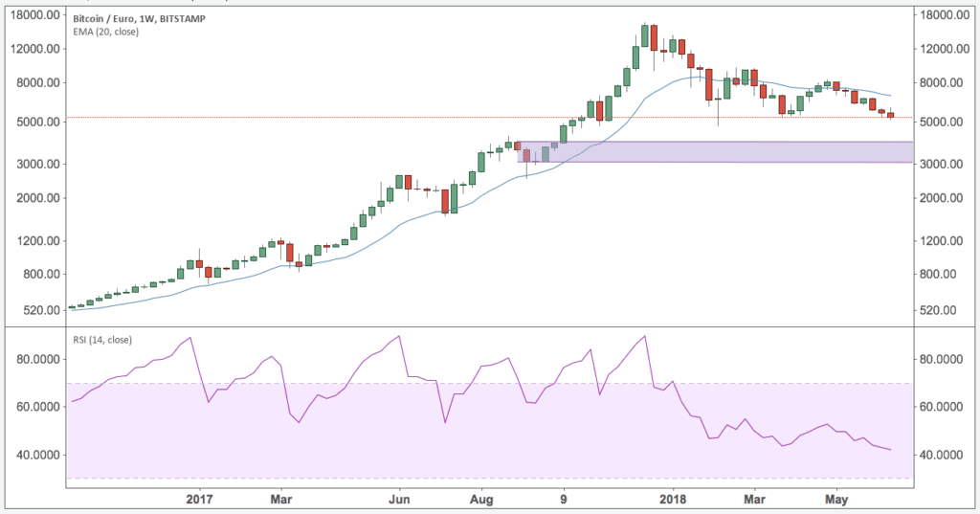Click the 12000.00 label on right price axis

pos(945,49)
